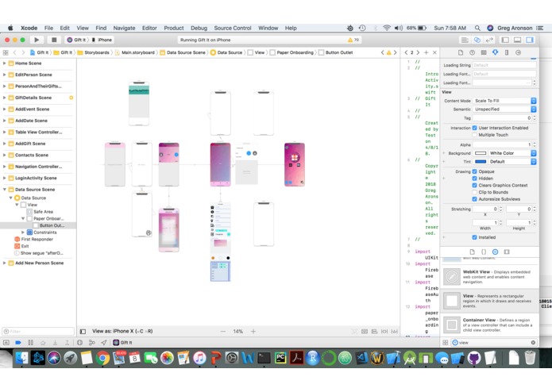Viewport: 552px width, 392px height.
Task: Show the Code Snippet library
Action: (x=484, y=252)
